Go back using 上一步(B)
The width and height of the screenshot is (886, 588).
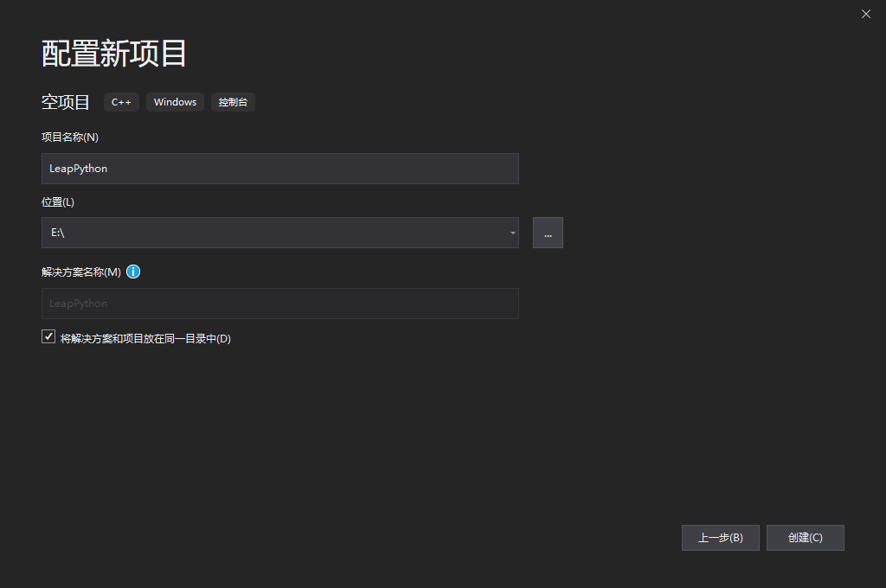tap(720, 537)
